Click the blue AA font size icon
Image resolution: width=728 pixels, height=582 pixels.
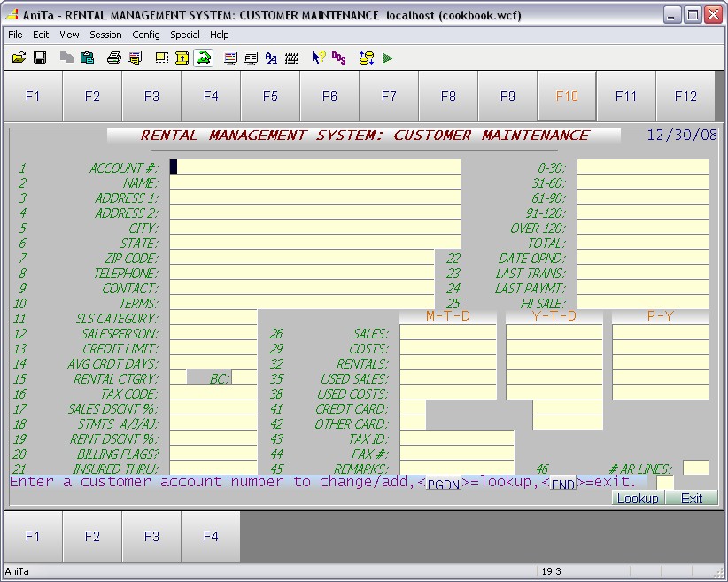point(271,58)
